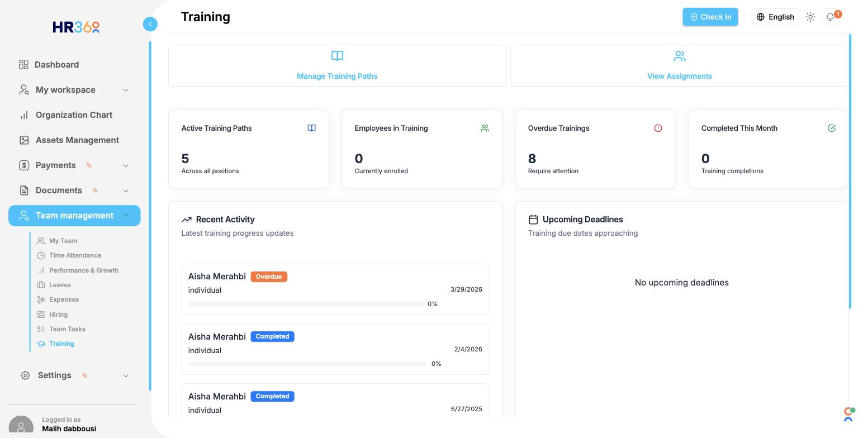
Task: Click the Overdue badge on Aisha Merahbi
Action: [269, 277]
